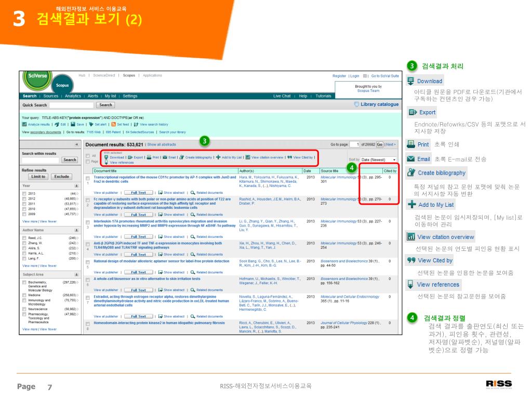The image size is (532, 399).
Task: Switch to ScienceDirect in top navigation
Action: pos(104,75)
